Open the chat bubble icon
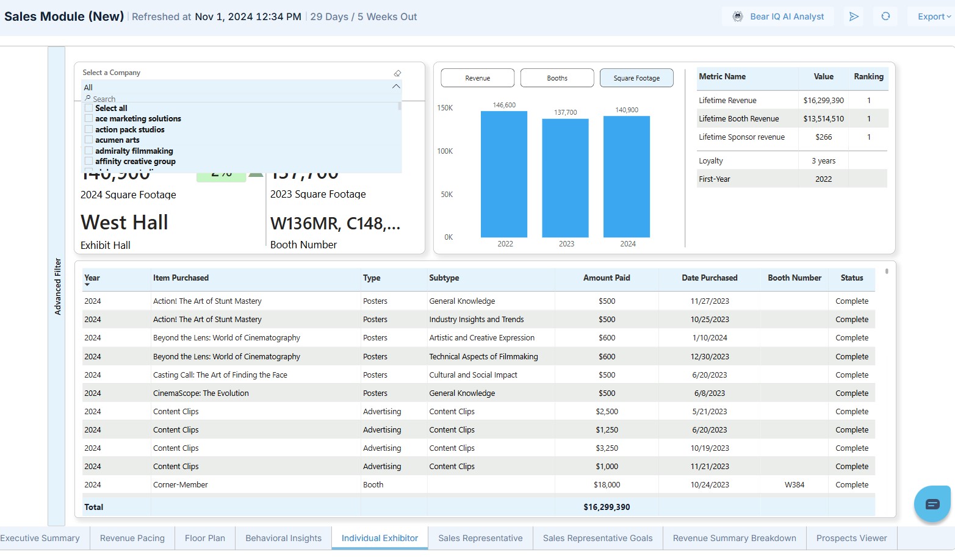The width and height of the screenshot is (955, 560). click(932, 504)
